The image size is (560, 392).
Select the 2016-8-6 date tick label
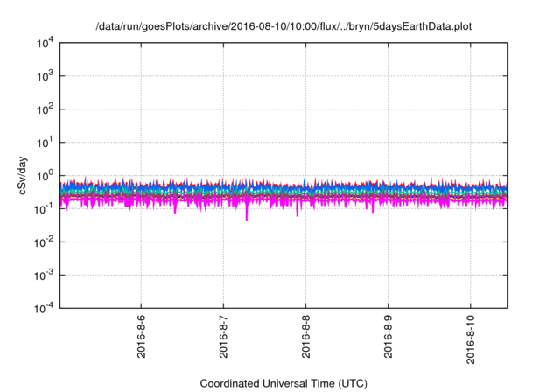pyautogui.click(x=142, y=336)
